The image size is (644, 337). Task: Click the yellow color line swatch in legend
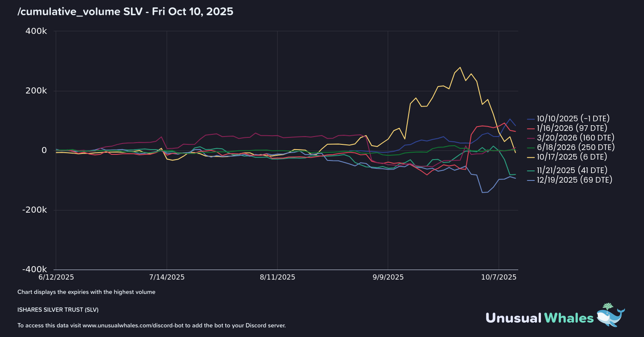tap(531, 157)
